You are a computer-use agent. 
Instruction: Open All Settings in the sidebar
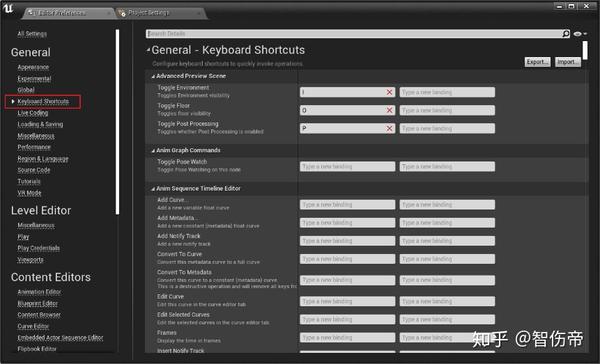coord(32,34)
